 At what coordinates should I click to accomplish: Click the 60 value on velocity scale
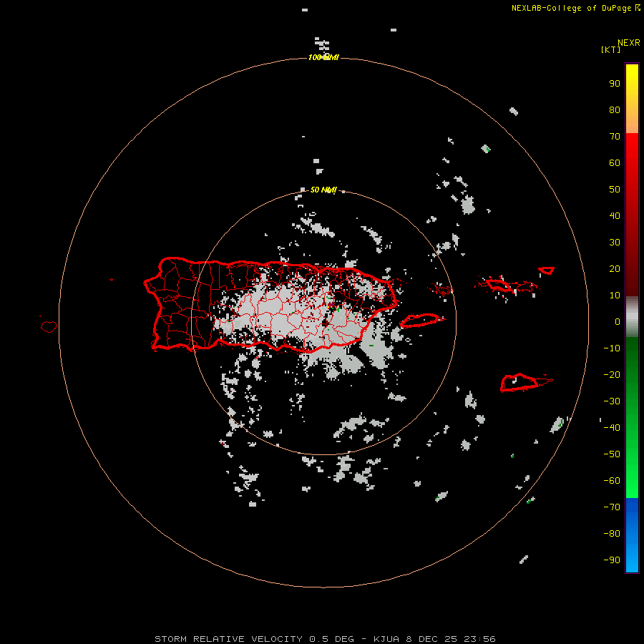pyautogui.click(x=615, y=162)
